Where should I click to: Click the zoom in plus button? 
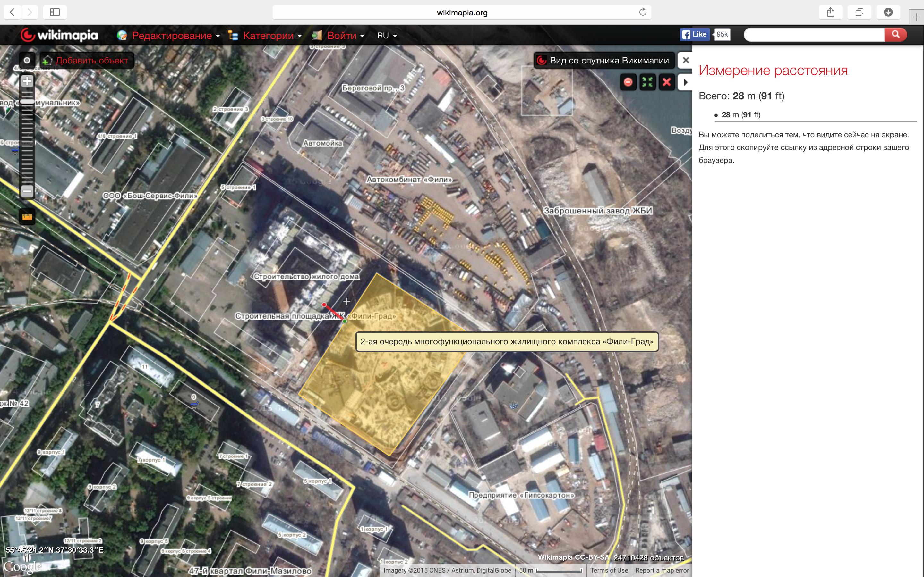[27, 81]
